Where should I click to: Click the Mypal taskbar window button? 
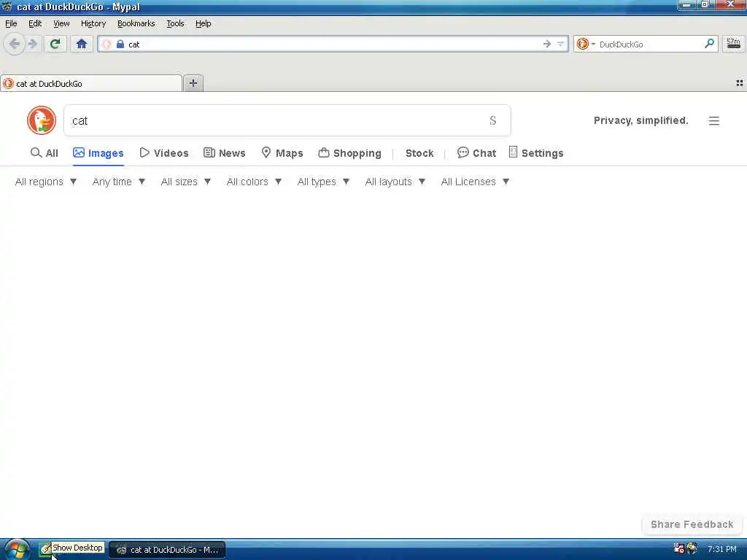[x=167, y=550]
